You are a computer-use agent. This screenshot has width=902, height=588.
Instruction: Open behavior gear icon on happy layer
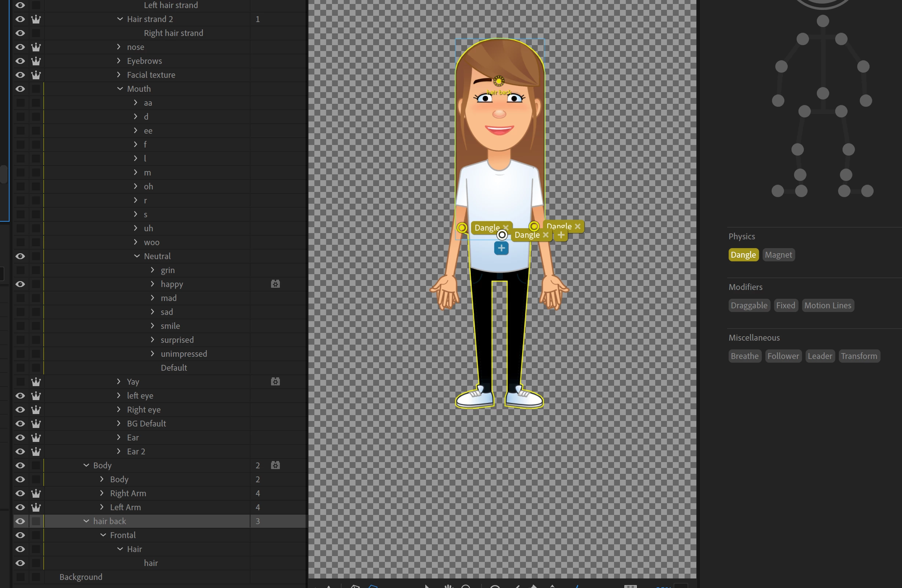click(275, 284)
